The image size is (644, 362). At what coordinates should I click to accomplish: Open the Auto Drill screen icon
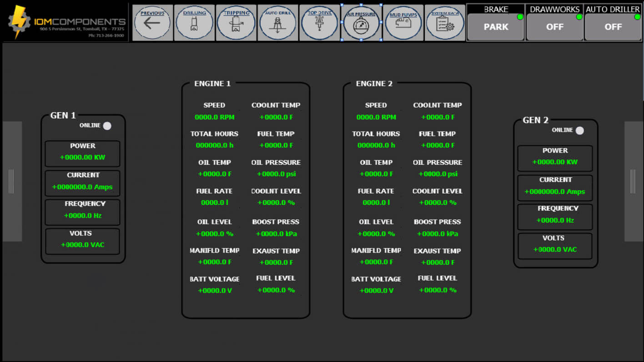coord(278,23)
